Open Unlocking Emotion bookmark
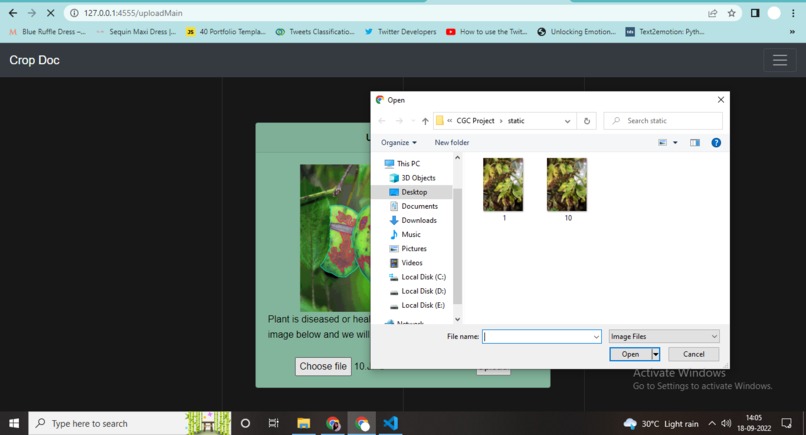Screen dimensions: 806x435 [576, 32]
